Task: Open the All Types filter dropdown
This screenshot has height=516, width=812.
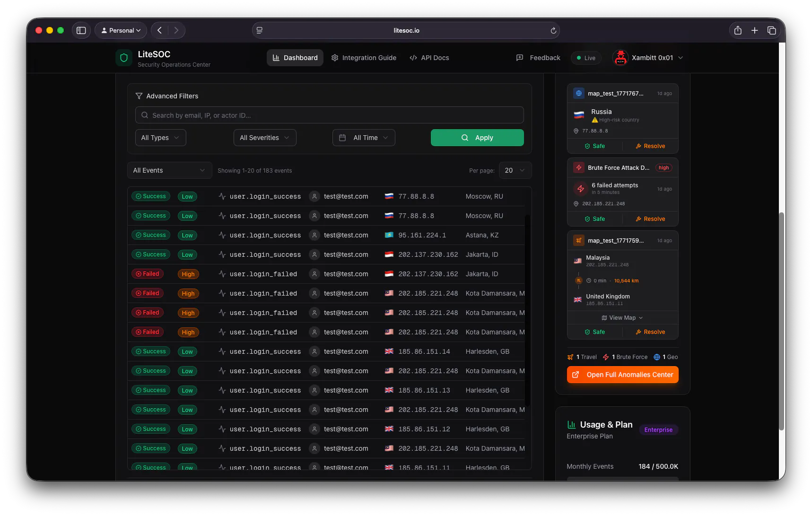Action: (x=161, y=138)
